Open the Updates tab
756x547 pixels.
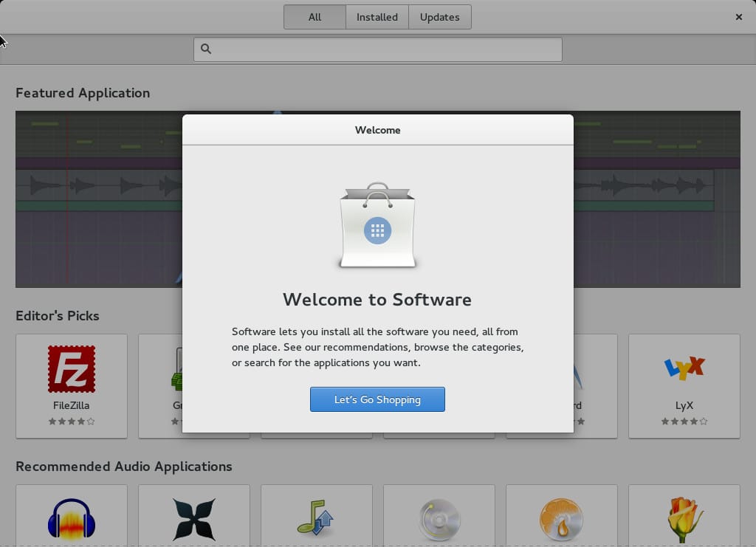click(x=440, y=17)
